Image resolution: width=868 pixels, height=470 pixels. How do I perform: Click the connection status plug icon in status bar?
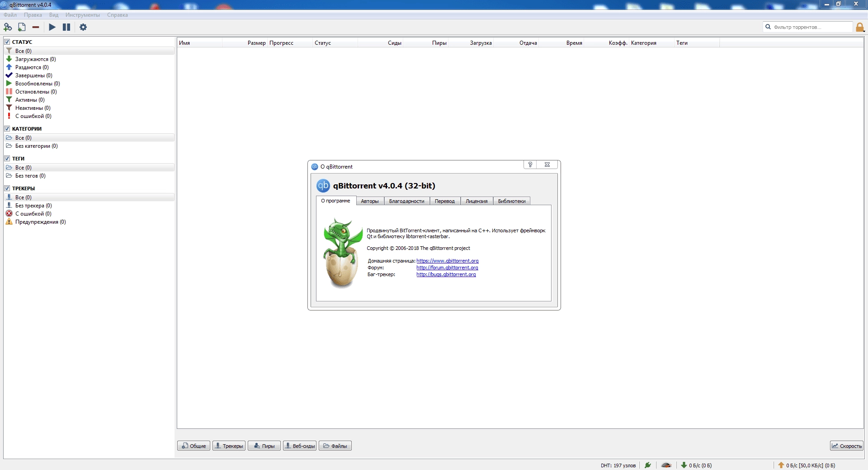(x=648, y=465)
